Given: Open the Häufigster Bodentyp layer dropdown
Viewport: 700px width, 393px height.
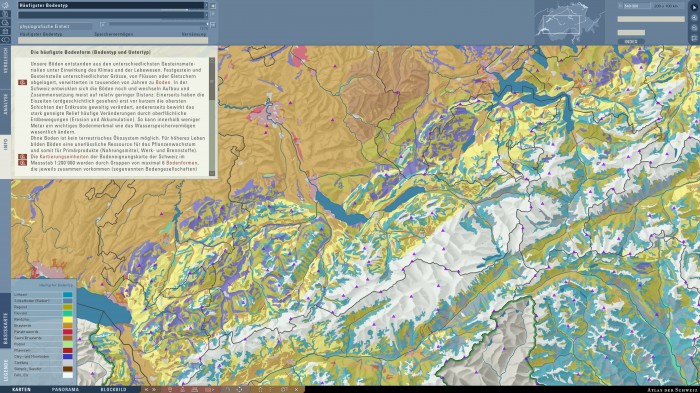Looking at the screenshot, I should point(113,5).
